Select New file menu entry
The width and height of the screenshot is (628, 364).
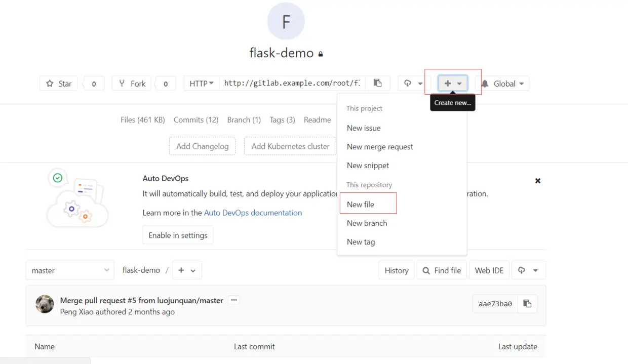pyautogui.click(x=361, y=205)
